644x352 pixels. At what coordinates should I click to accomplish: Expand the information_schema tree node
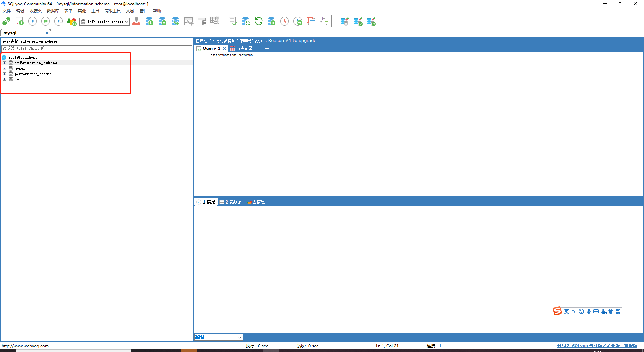[5, 63]
